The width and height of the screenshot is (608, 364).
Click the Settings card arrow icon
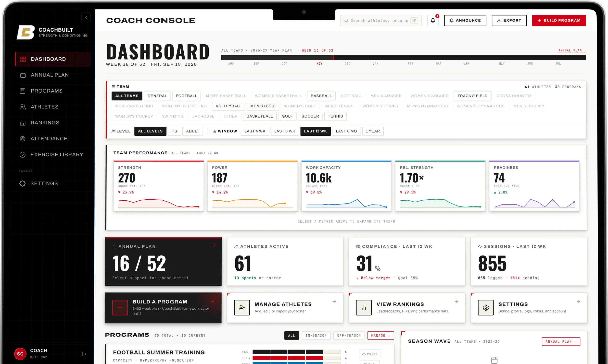coord(578,302)
